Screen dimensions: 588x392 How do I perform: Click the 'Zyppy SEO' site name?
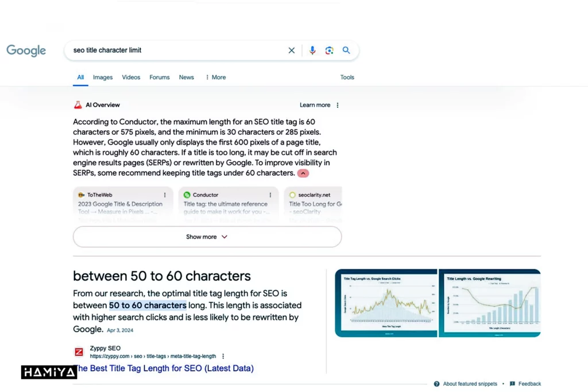pyautogui.click(x=105, y=348)
